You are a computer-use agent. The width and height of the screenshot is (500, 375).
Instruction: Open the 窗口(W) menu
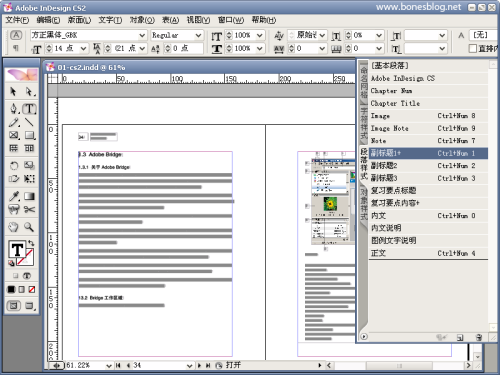tap(231, 20)
